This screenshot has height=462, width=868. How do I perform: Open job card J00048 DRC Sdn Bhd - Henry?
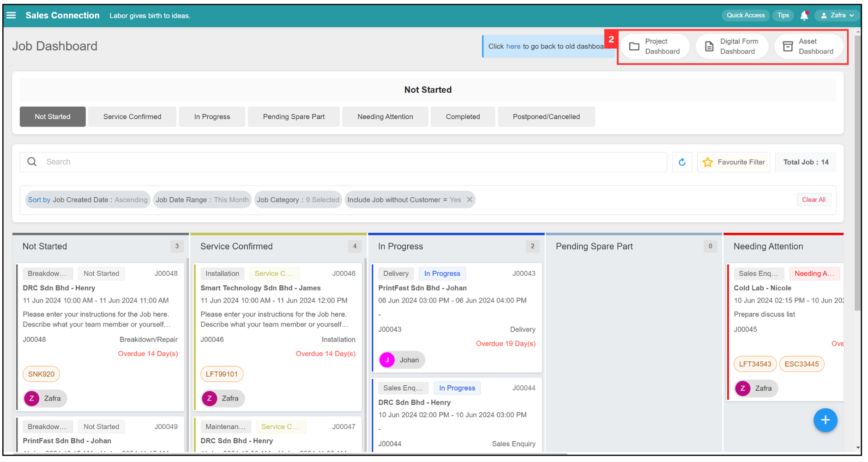tap(100, 337)
